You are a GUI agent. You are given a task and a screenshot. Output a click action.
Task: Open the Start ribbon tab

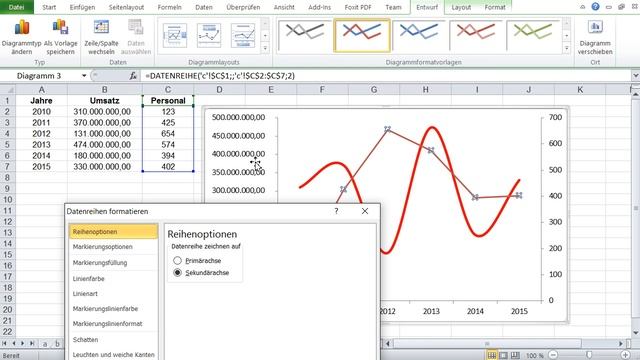49,7
